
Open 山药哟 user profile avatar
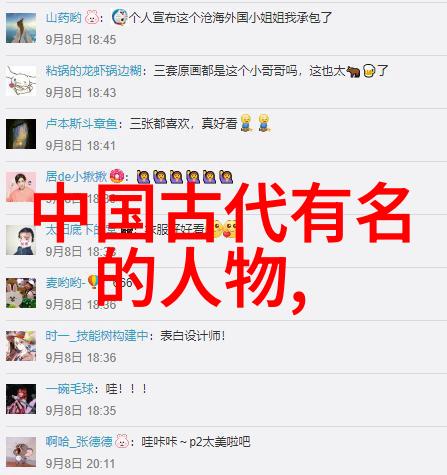point(21,28)
